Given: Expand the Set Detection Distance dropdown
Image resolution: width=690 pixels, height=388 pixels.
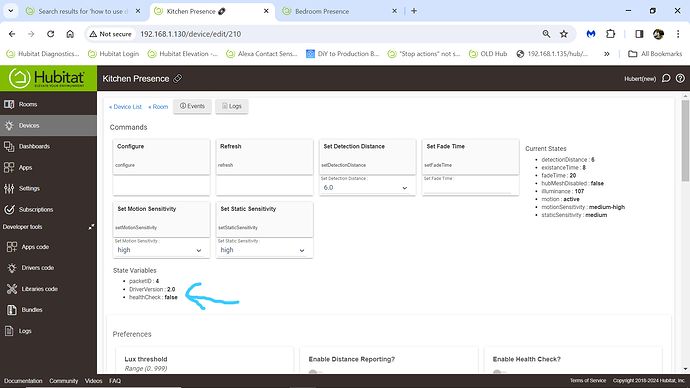Looking at the screenshot, I should pos(366,188).
